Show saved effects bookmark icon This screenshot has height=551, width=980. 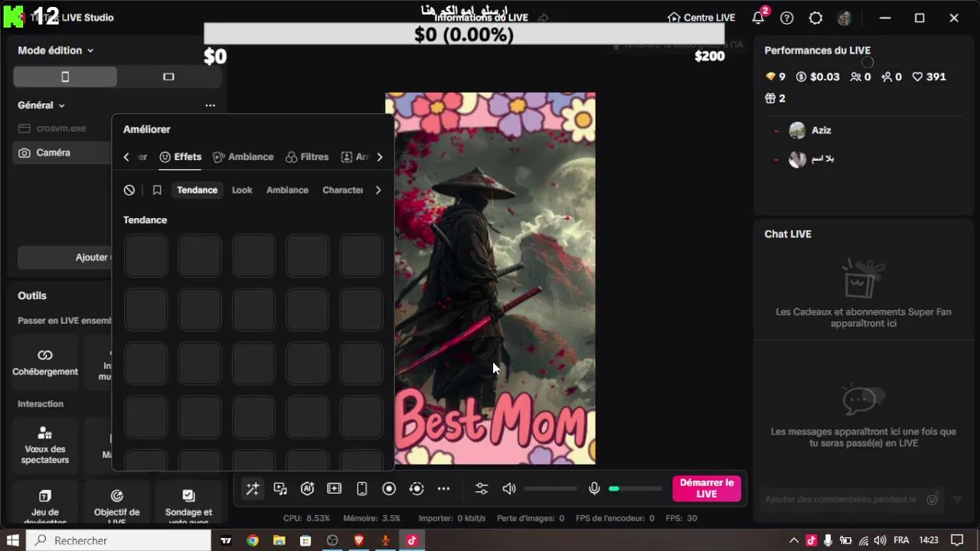click(x=157, y=191)
